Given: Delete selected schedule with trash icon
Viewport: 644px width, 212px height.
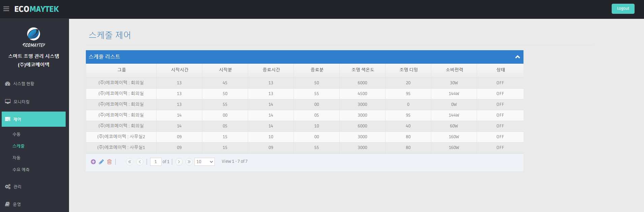Looking at the screenshot, I should pyautogui.click(x=109, y=162).
